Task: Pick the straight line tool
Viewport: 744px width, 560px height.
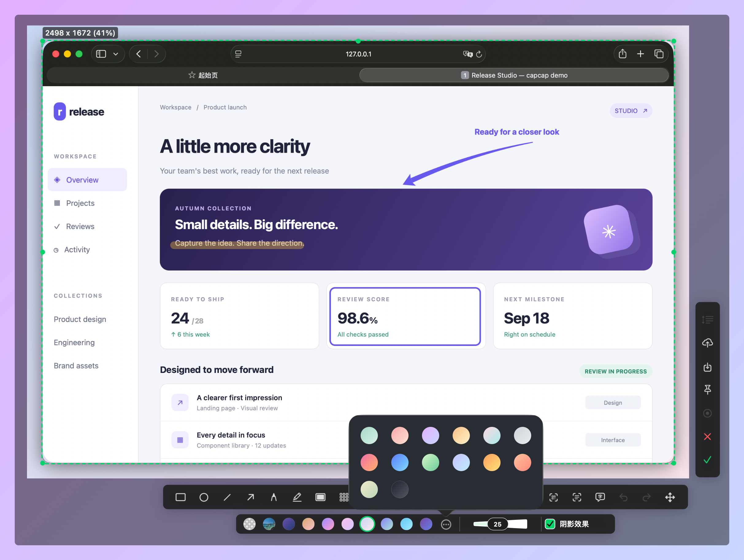Action: [227, 497]
